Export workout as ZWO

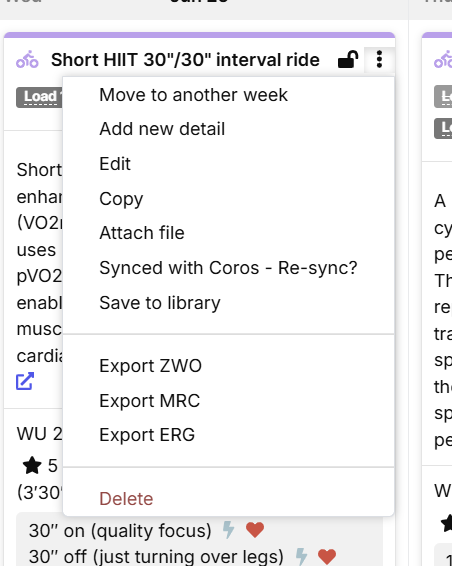coord(229,366)
